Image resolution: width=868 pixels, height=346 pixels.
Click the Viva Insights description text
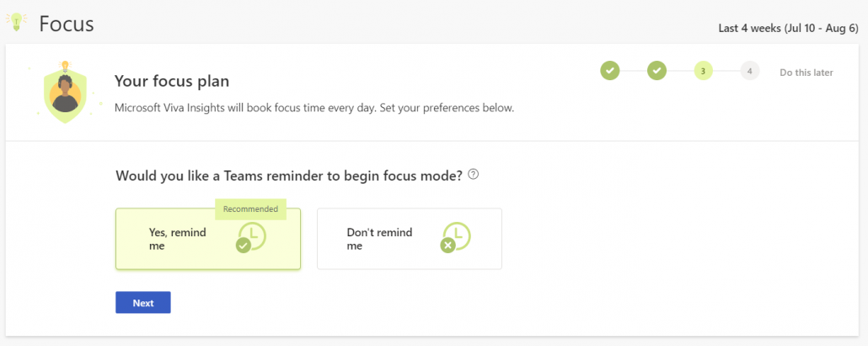point(313,108)
